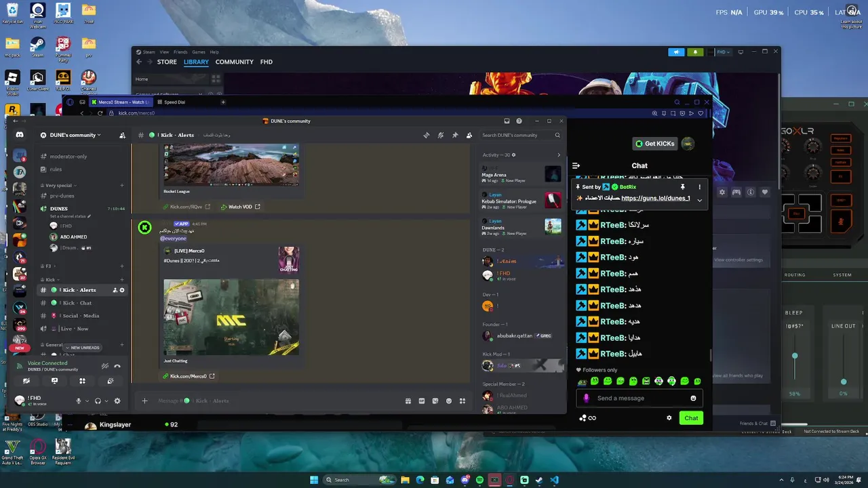Open soundboard in voice panel
This screenshot has height=488, width=868.
coord(110,381)
